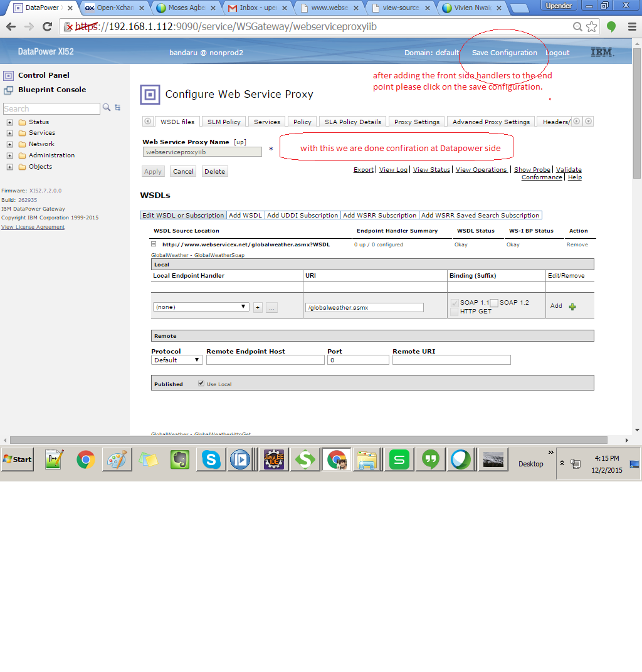Open the Local Endpoint Handler dropdown showing (none)
Screen dimensions: 642x672
pos(201,307)
